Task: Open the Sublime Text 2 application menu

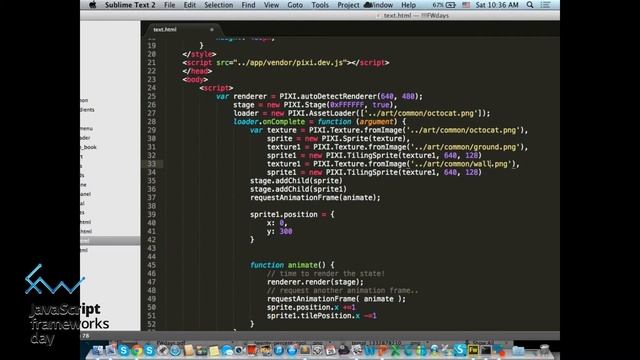Action: pos(130,5)
